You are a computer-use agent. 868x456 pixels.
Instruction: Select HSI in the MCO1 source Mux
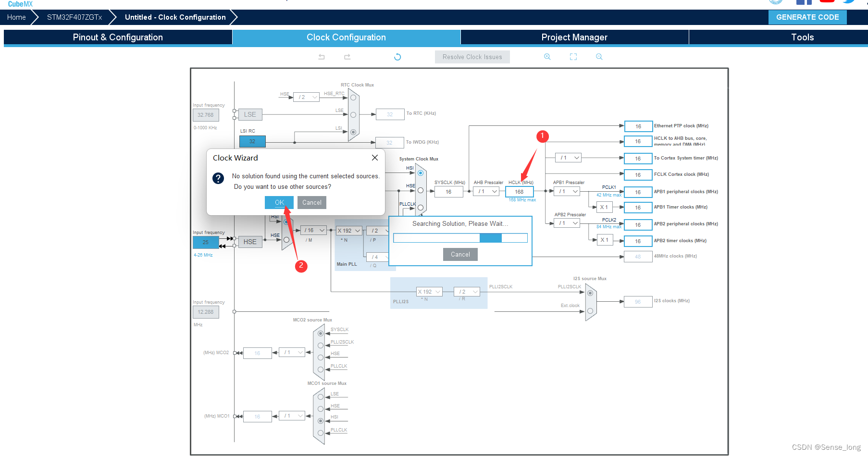point(321,421)
